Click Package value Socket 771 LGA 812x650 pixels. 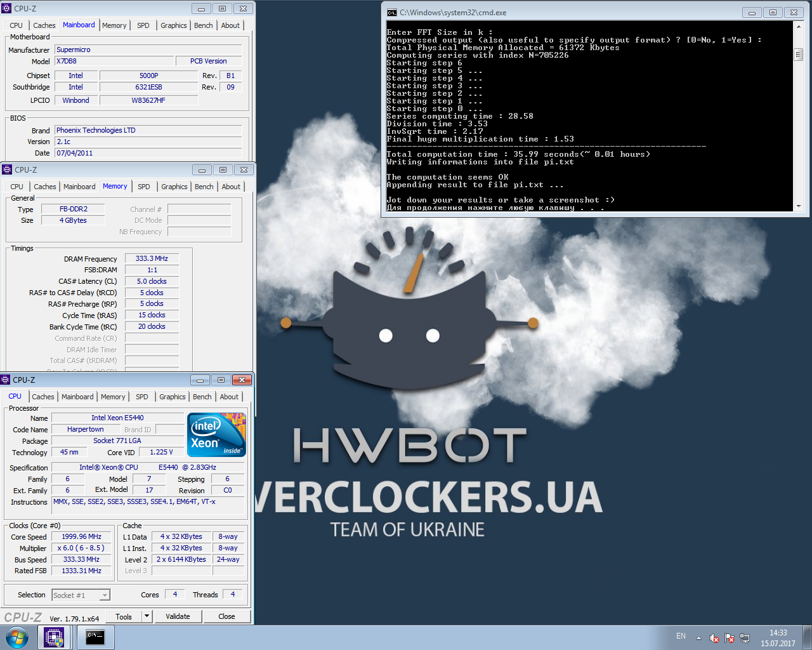117,441
